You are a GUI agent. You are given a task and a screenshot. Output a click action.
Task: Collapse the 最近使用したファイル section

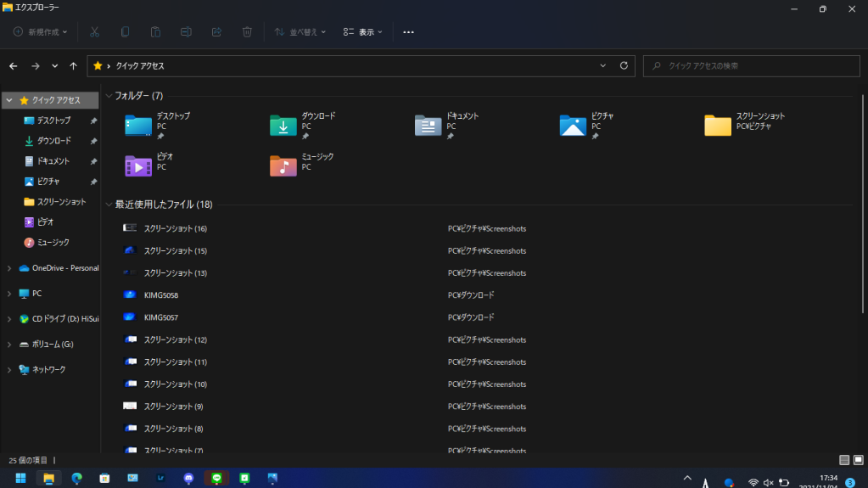click(109, 205)
